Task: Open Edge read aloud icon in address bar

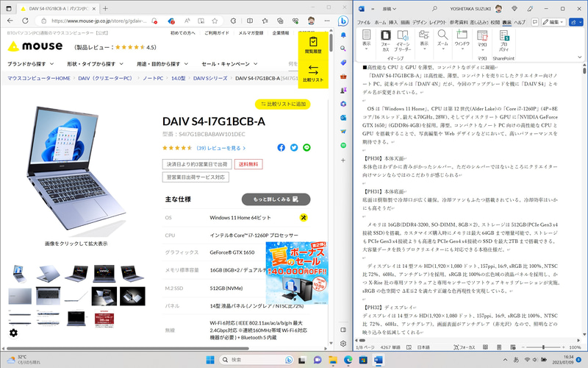Action: 187,21
